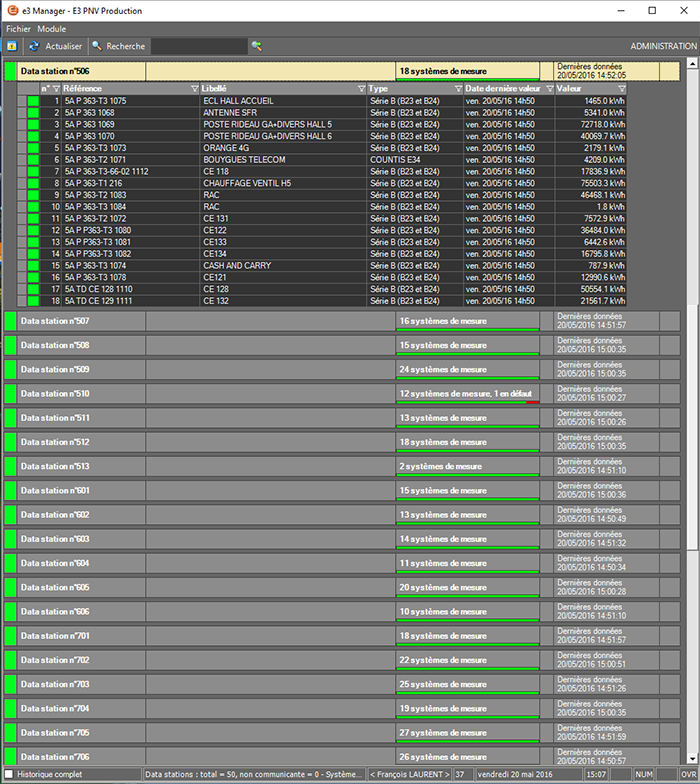Click the lock icon in the toolbar

[x=11, y=46]
